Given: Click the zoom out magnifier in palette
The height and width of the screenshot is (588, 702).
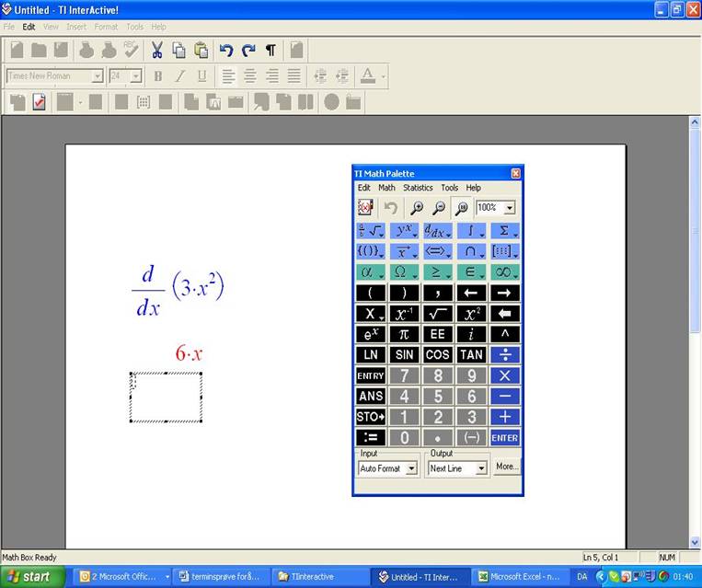Looking at the screenshot, I should click(439, 208).
